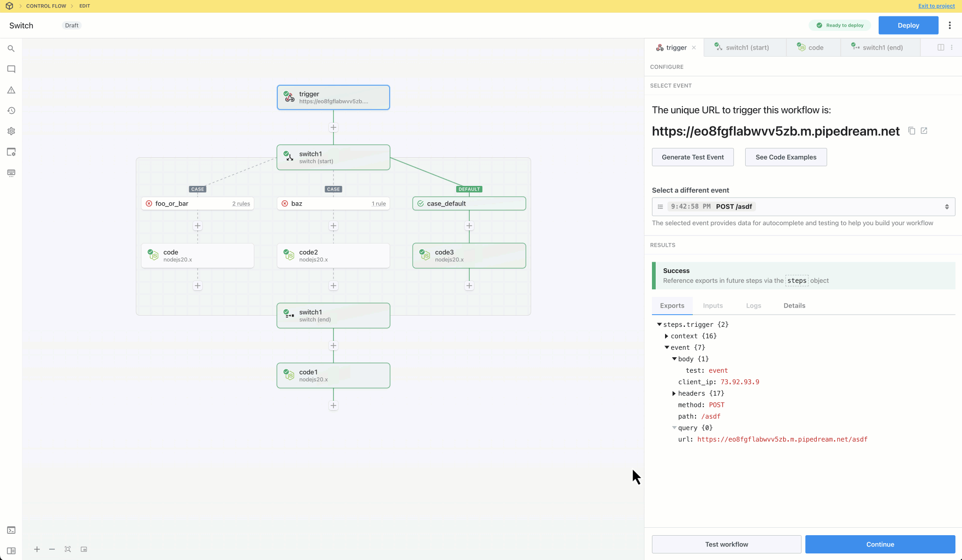Open the terminal icon at bottom left
Viewport: 962px width, 560px height.
pos(11,530)
